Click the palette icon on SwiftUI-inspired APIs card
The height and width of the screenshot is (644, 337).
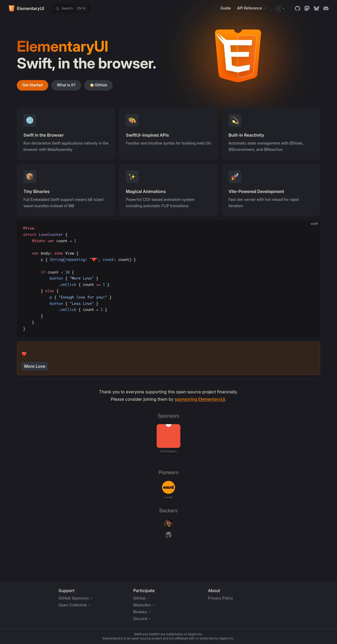point(132,120)
